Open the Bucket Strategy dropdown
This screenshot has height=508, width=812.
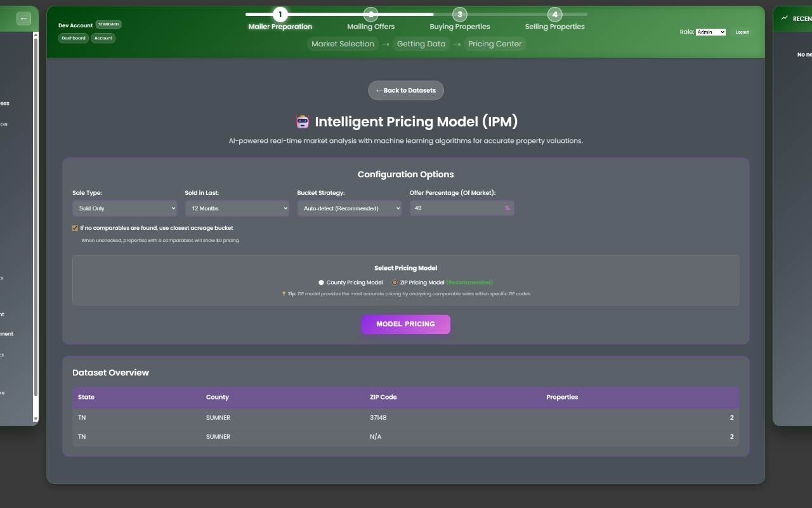349,208
